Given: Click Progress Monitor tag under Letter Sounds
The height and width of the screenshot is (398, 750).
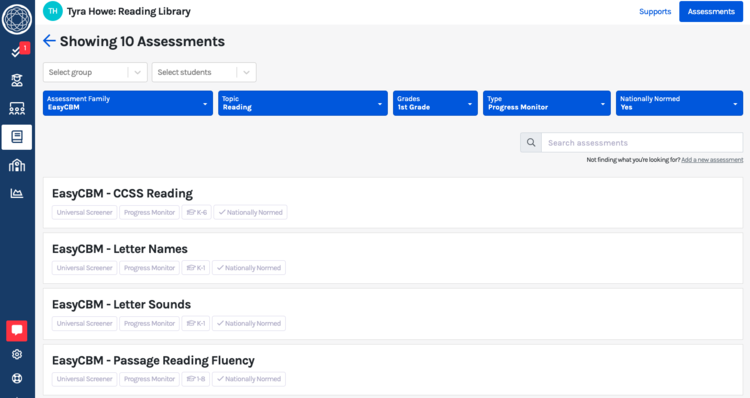Looking at the screenshot, I should [x=149, y=323].
